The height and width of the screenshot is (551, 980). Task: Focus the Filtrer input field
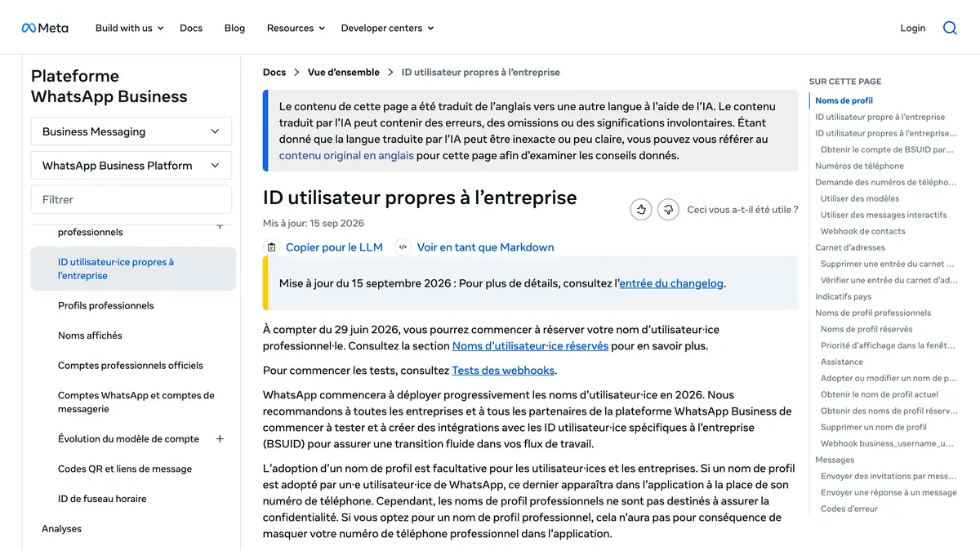pyautogui.click(x=131, y=199)
